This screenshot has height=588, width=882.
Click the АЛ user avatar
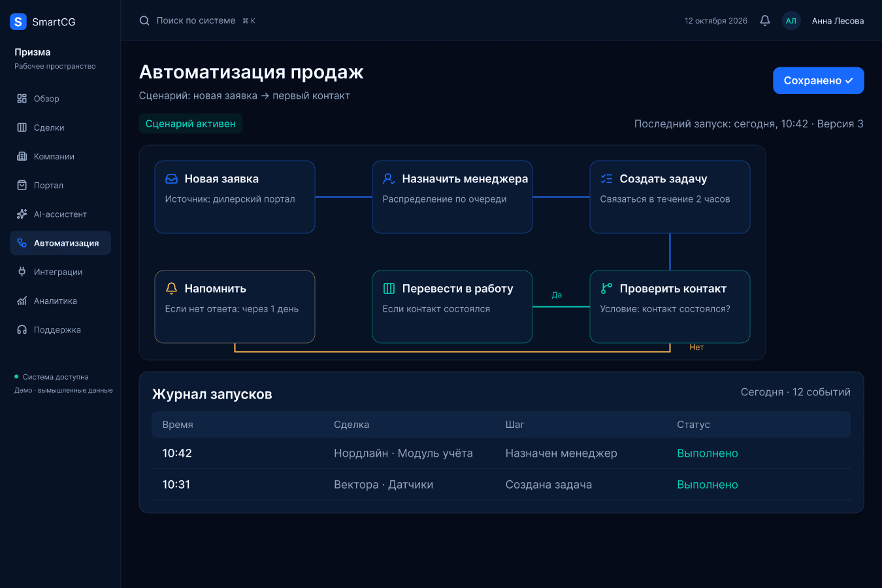click(x=791, y=21)
